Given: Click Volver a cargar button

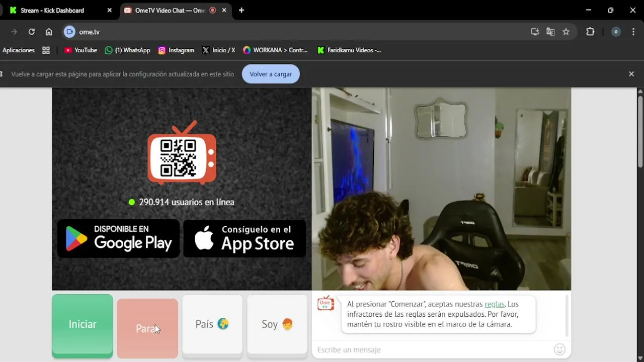Looking at the screenshot, I should click(271, 74).
